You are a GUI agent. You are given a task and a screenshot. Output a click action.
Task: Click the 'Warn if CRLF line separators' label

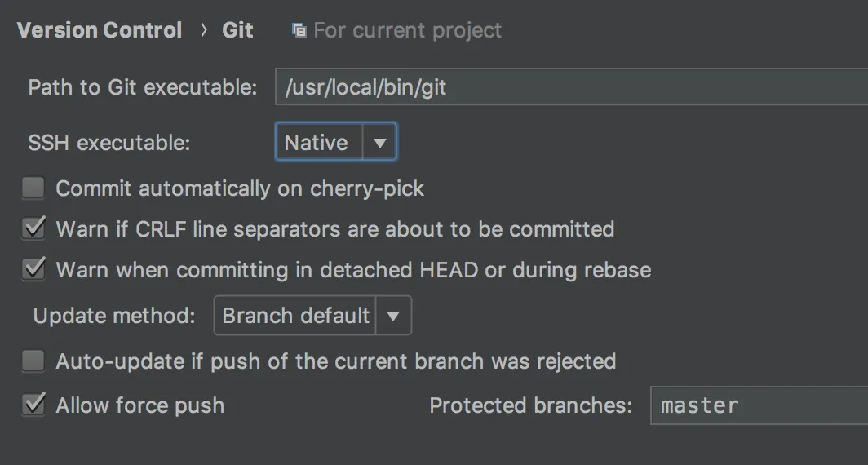click(x=334, y=229)
